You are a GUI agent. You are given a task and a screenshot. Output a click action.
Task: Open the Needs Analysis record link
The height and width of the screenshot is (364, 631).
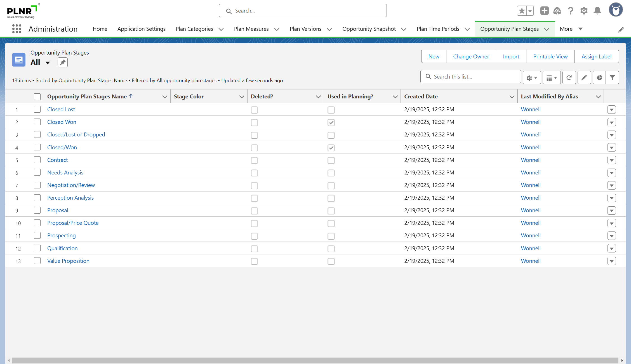coord(65,172)
